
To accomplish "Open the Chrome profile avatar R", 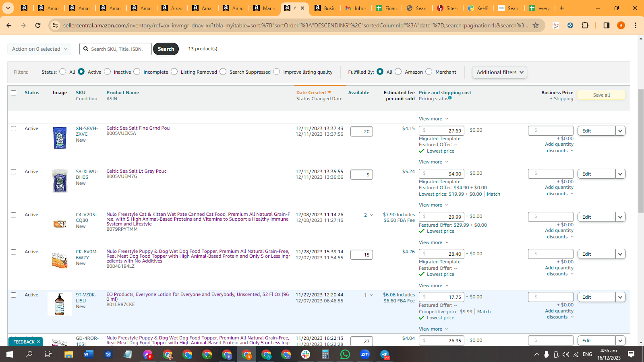I will coord(621,25).
